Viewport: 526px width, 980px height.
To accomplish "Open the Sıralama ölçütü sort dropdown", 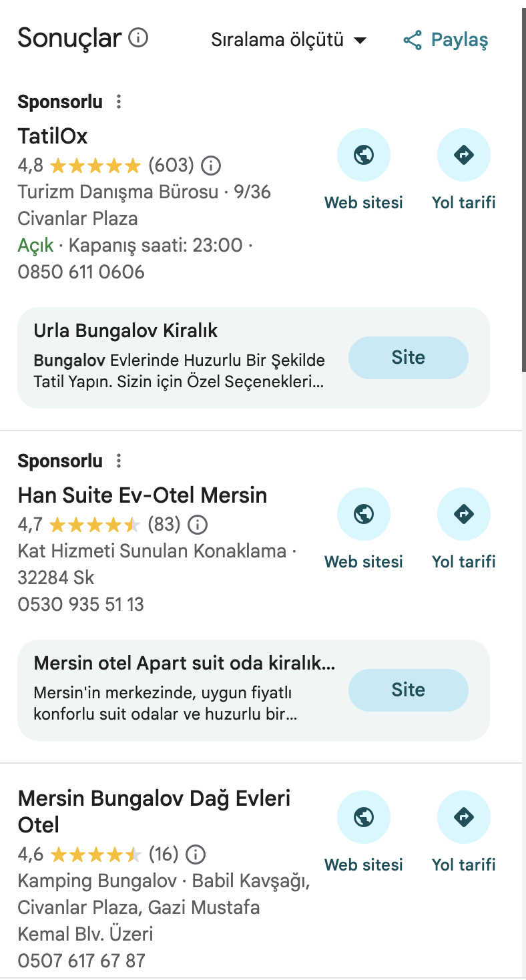I will (288, 40).
